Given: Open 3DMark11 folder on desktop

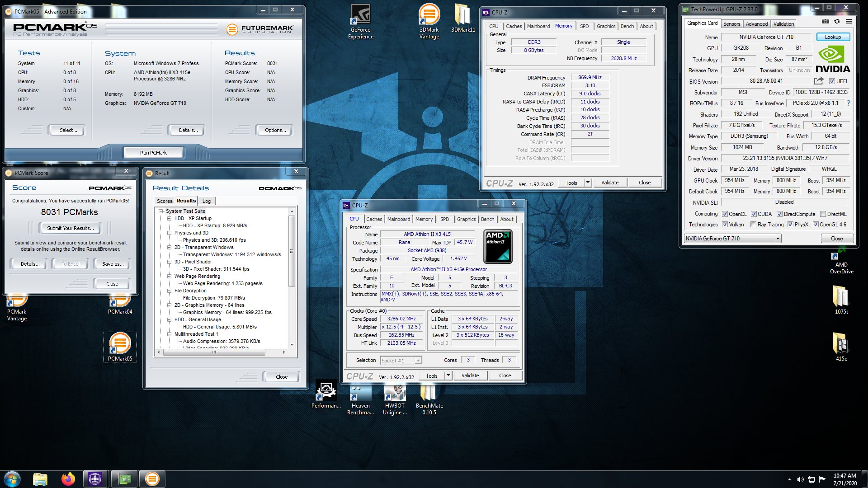Looking at the screenshot, I should tap(463, 18).
